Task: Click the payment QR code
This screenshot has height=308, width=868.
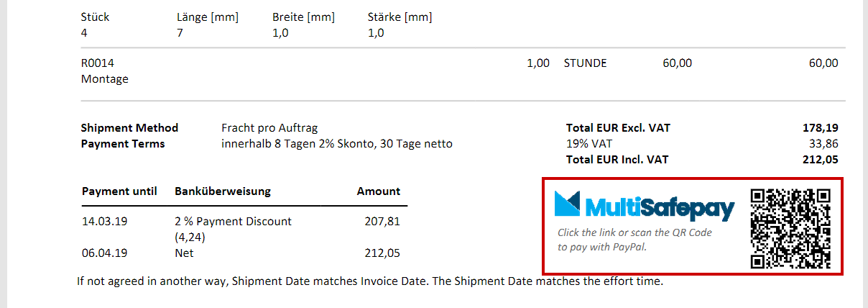Action: pyautogui.click(x=790, y=228)
